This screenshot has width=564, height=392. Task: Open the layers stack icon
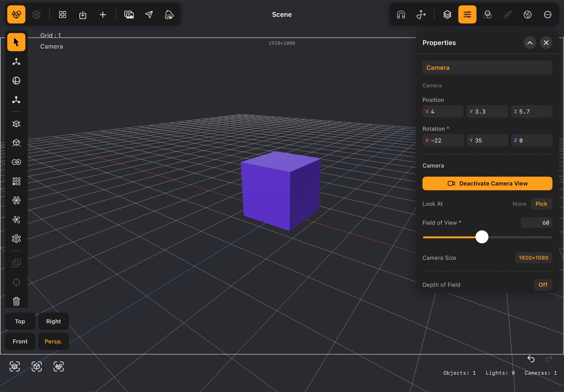(x=447, y=15)
